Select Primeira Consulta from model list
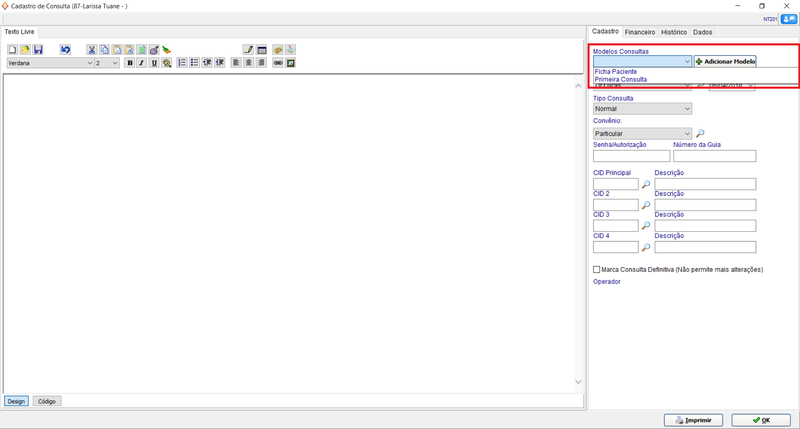The image size is (800, 429). [x=621, y=79]
